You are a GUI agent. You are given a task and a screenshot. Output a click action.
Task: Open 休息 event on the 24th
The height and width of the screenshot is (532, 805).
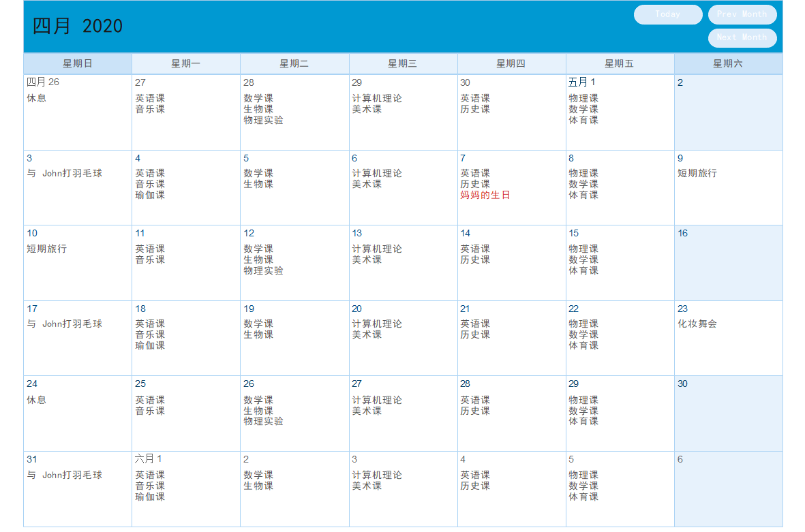coord(36,400)
